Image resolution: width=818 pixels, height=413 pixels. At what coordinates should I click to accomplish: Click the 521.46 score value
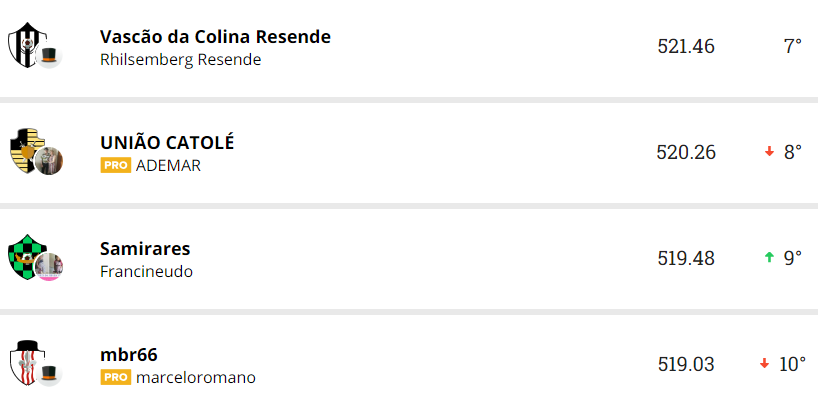(686, 46)
